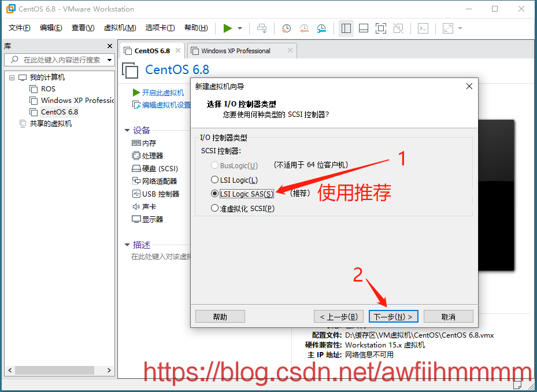Switch to the Windows XP Professional tab
The width and height of the screenshot is (537, 392).
point(236,51)
